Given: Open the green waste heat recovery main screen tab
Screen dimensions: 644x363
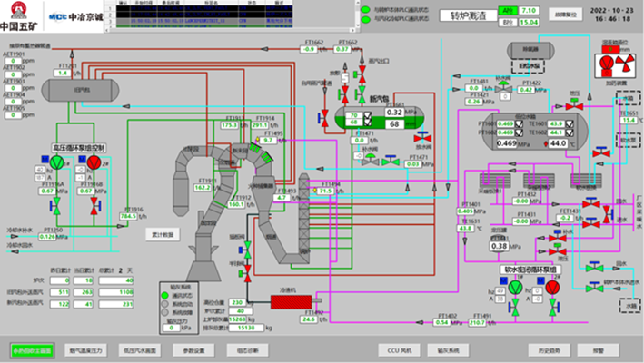Looking at the screenshot, I should point(32,350).
